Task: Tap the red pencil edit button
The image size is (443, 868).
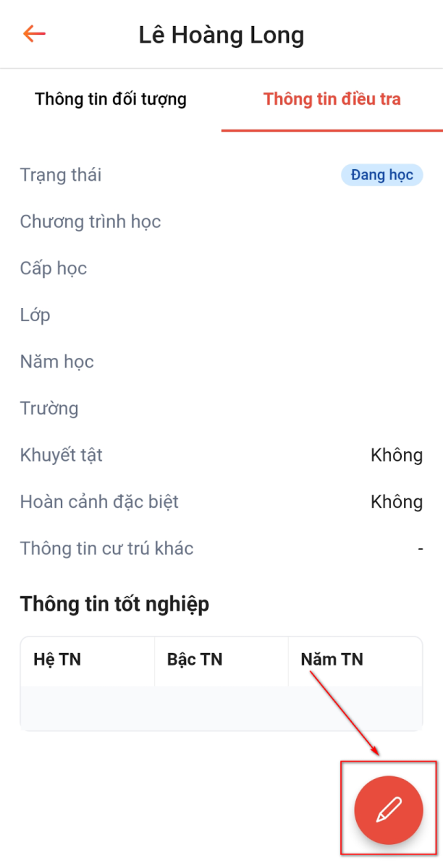Action: (x=388, y=811)
